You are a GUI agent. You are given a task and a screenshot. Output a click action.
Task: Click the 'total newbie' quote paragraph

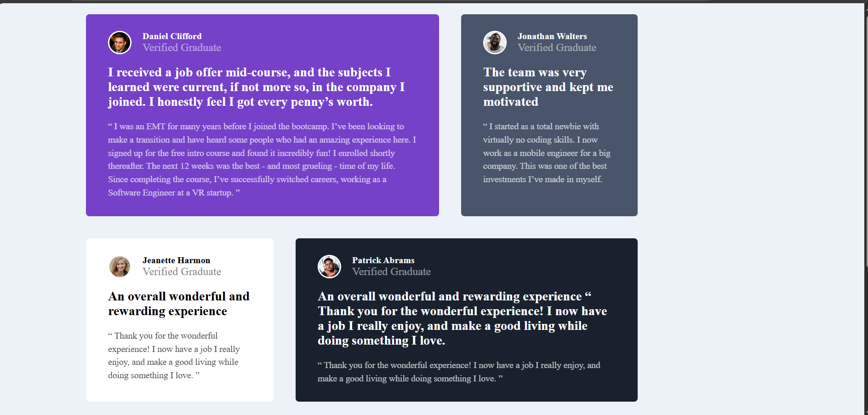(547, 153)
